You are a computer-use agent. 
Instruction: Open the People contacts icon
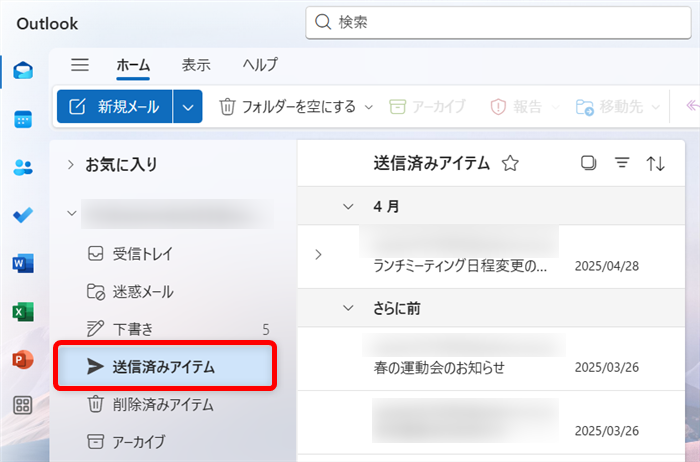(22, 167)
